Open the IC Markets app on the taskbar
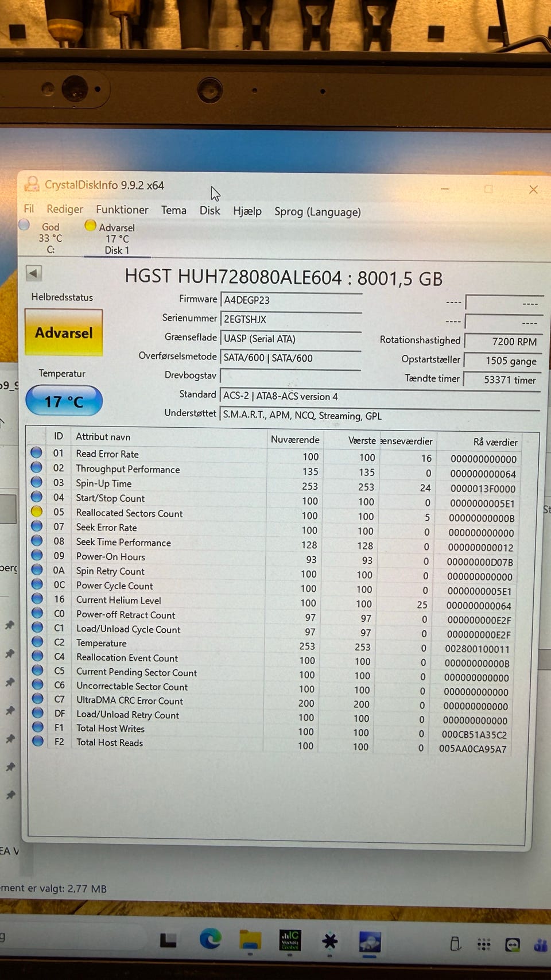The image size is (551, 980). 290,940
